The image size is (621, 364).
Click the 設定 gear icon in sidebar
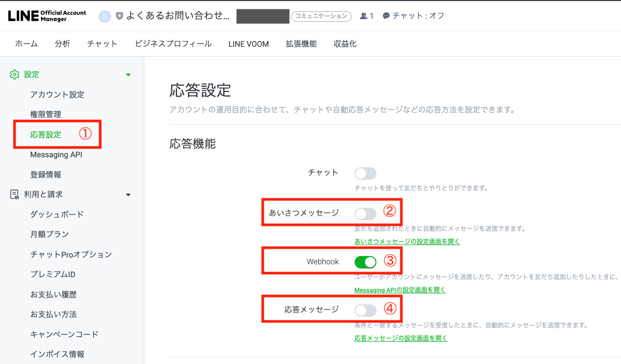click(15, 74)
